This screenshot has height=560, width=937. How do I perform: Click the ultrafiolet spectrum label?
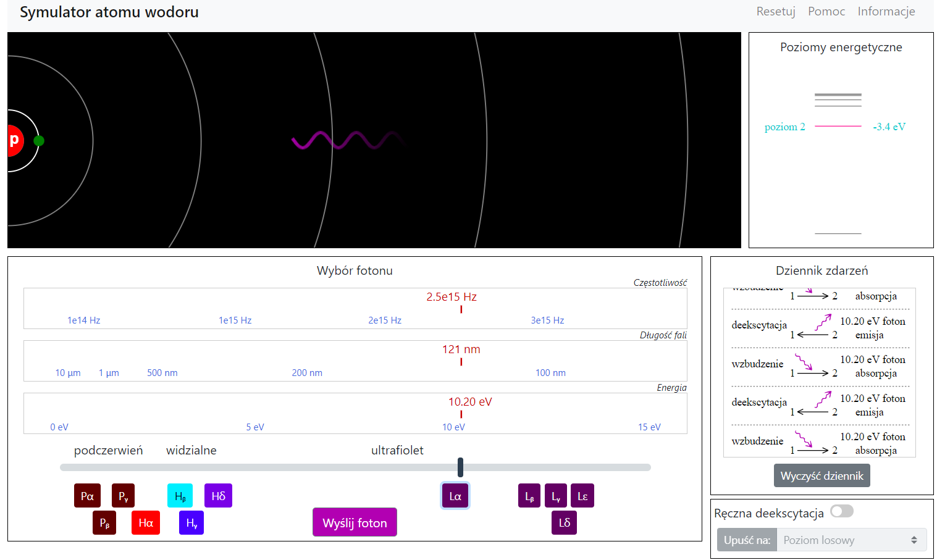[x=397, y=450]
